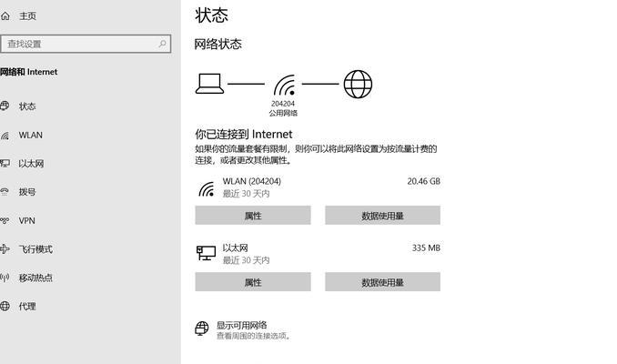Click 最近 30 天内 under WLAN (204204)
The image size is (617, 364).
click(246, 194)
